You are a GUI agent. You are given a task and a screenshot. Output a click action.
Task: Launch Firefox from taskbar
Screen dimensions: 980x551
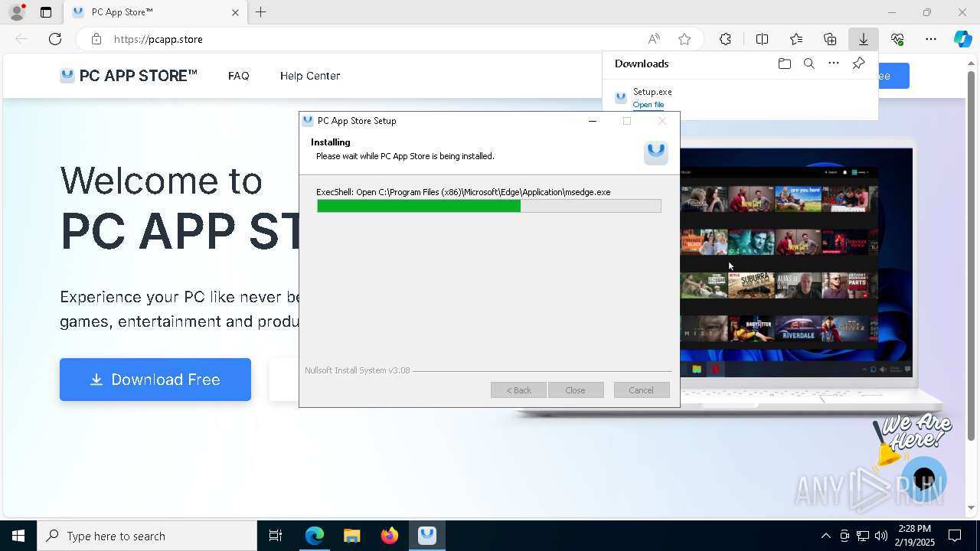pos(390,536)
